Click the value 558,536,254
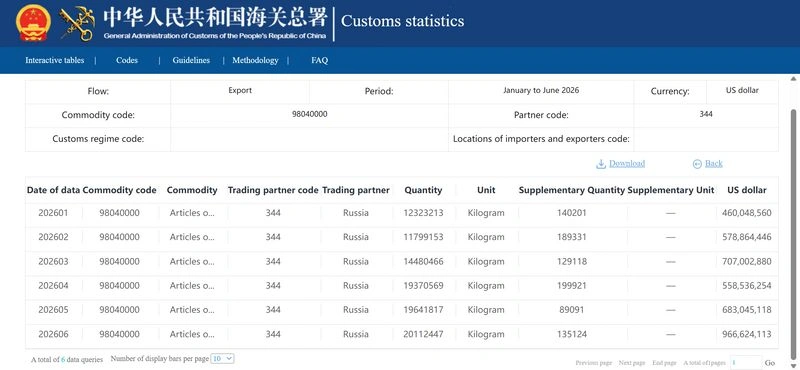The height and width of the screenshot is (370, 800). pos(746,285)
